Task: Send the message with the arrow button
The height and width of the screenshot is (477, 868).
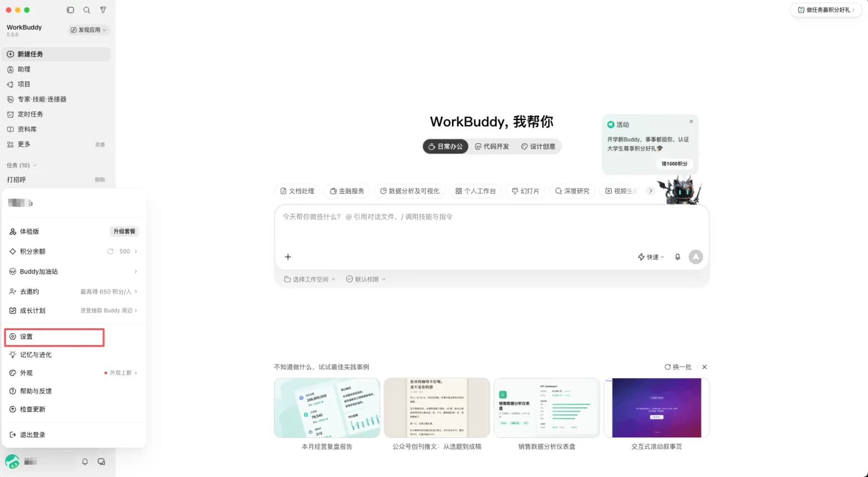Action: (x=695, y=257)
